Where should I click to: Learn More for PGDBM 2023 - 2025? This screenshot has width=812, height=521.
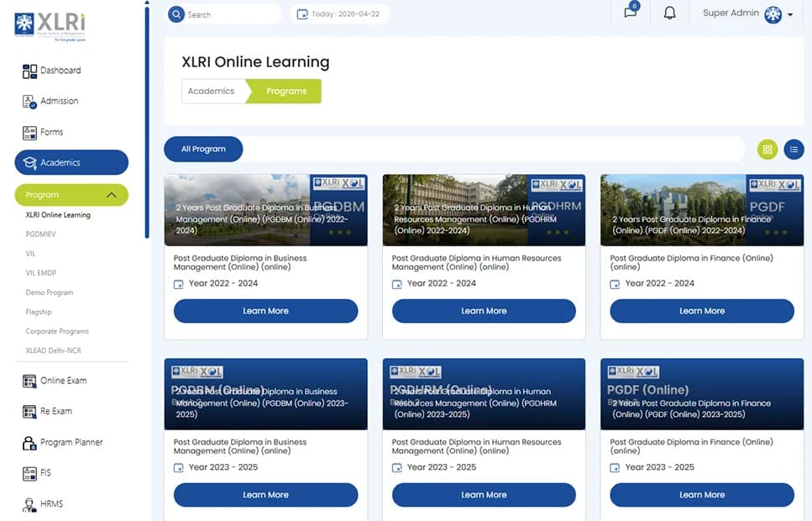pos(265,495)
